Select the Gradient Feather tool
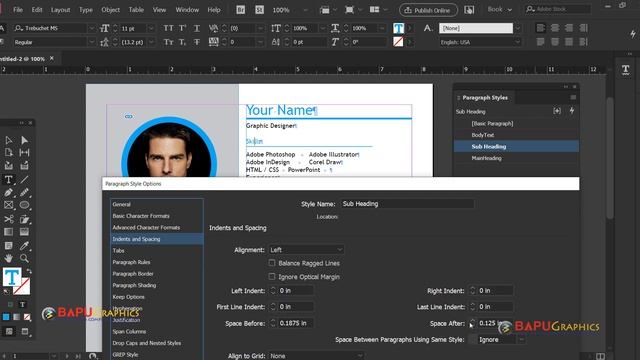The width and height of the screenshot is (640, 360). click(x=24, y=232)
